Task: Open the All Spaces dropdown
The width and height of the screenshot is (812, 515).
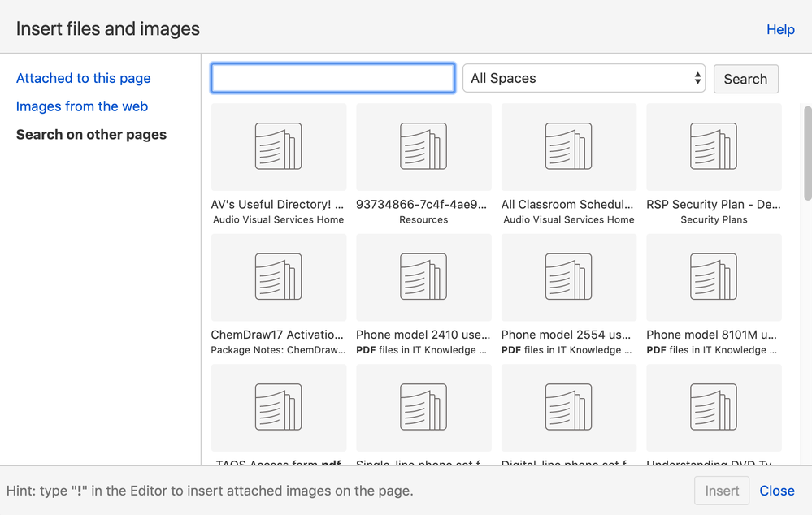Action: click(x=584, y=78)
